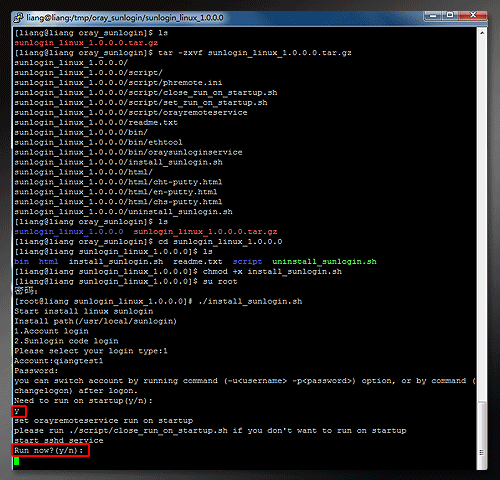Click the start sshd service line
Image resolution: width=500 pixels, height=480 pixels.
point(59,441)
